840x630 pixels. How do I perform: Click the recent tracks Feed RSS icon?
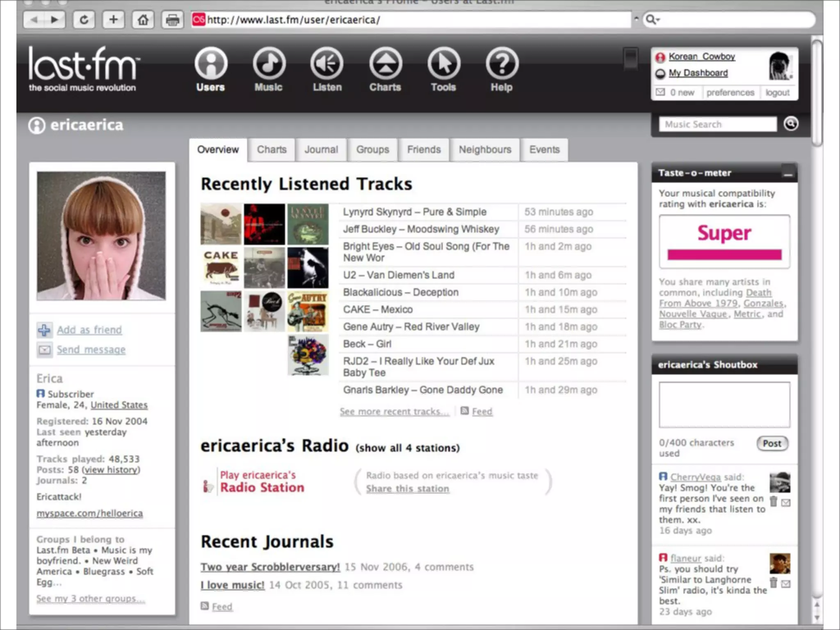point(465,411)
